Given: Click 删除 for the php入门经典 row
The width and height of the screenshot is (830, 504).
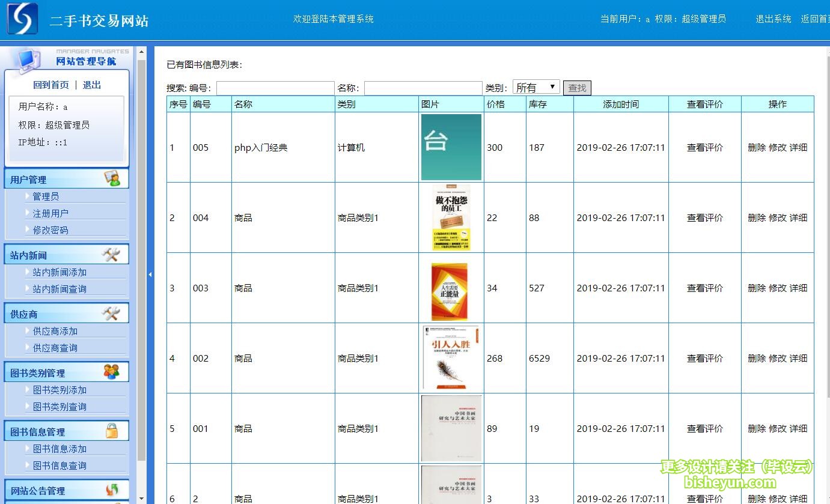Looking at the screenshot, I should 757,148.
